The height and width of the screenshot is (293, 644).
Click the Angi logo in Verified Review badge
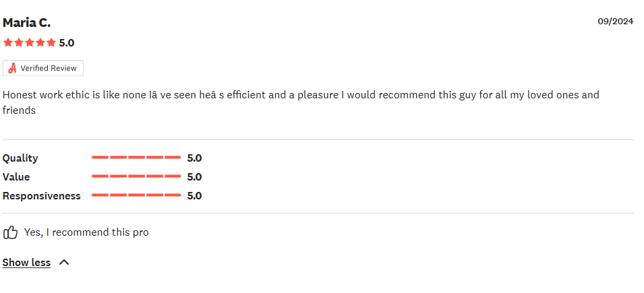[x=12, y=68]
